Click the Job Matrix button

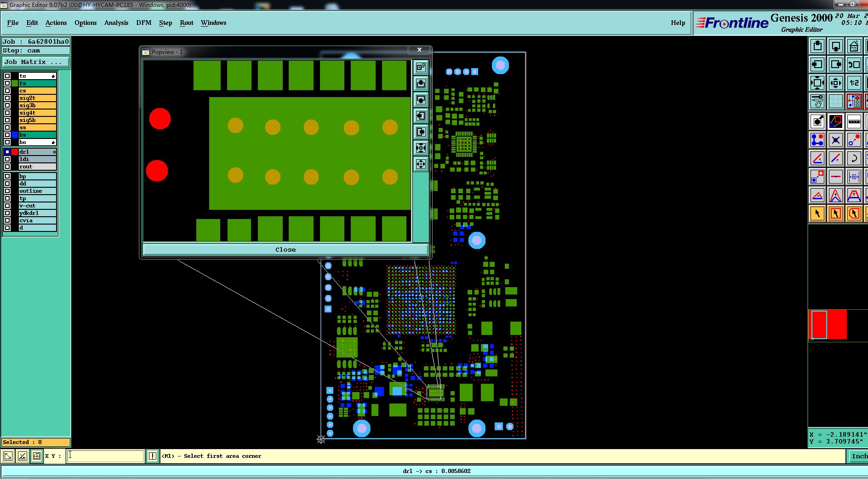36,62
